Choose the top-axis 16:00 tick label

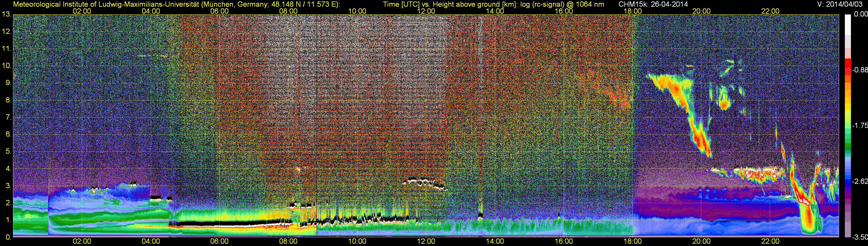564,11
